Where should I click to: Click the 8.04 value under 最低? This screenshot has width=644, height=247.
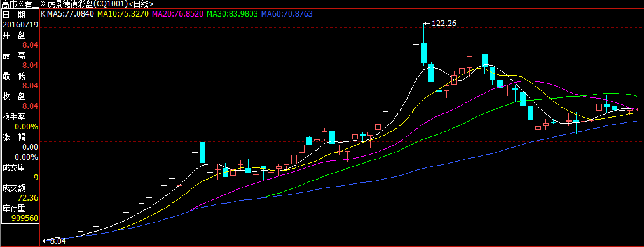31,86
